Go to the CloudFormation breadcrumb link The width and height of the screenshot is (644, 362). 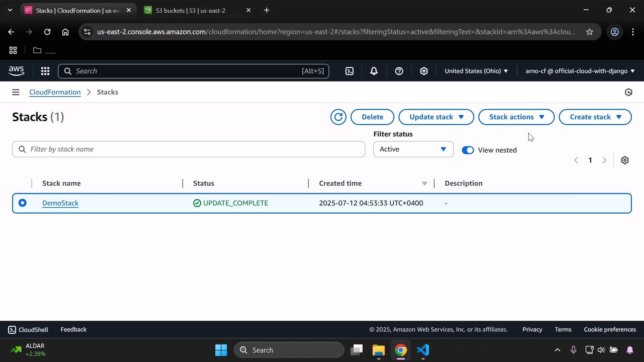[55, 92]
